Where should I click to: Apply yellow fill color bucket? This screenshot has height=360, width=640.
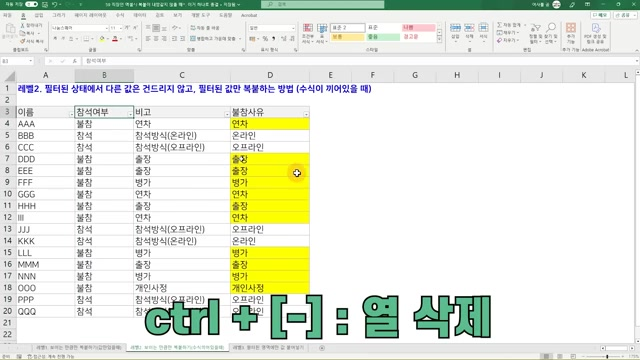point(102,39)
